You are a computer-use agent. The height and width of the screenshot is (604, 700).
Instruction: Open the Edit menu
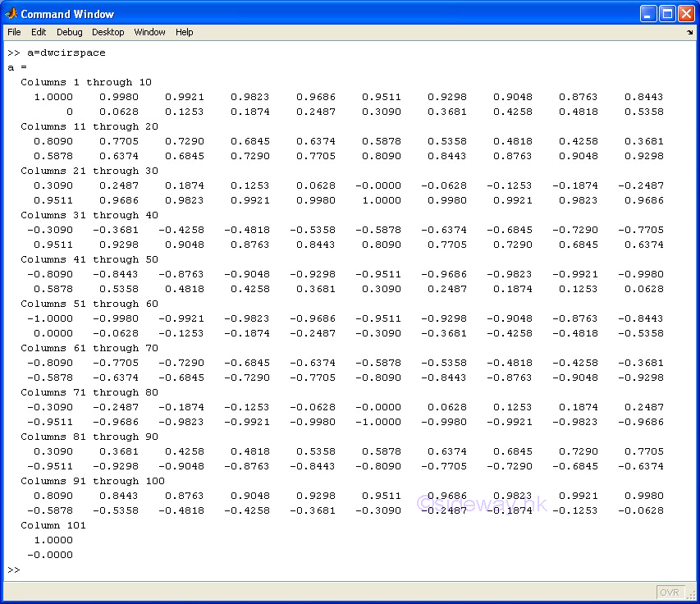tap(39, 32)
